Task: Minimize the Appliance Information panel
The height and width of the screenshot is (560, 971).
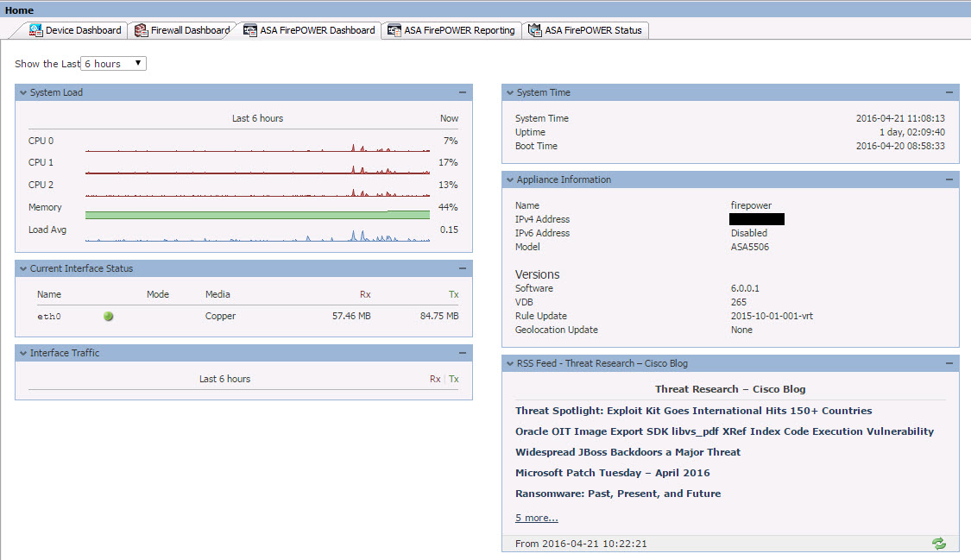Action: tap(949, 179)
